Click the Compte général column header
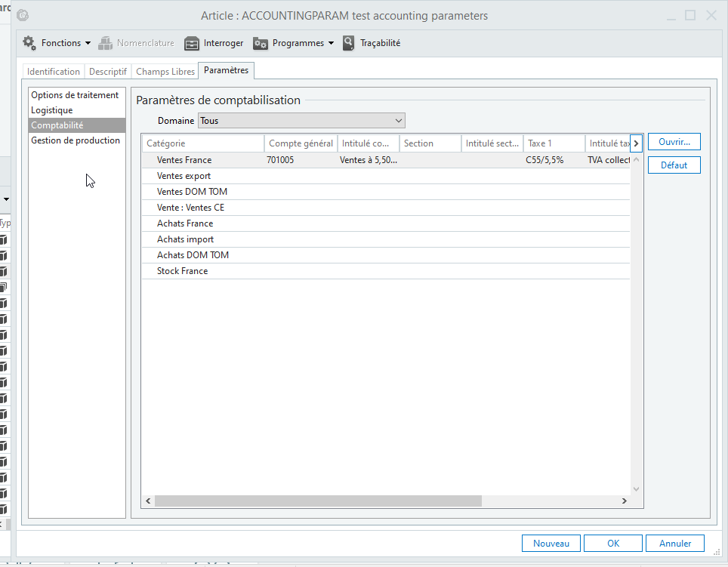Screen dimensions: 728x567 click(301, 143)
